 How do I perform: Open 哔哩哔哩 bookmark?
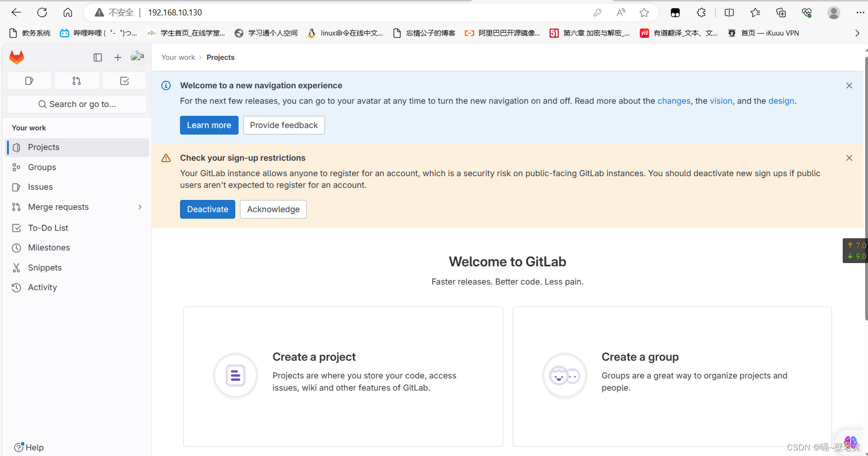point(99,33)
